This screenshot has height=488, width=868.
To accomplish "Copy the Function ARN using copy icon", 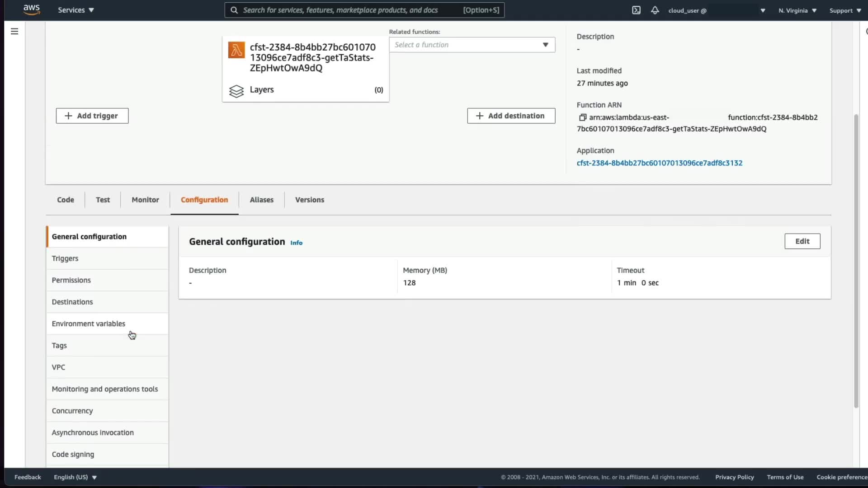I will point(583,117).
